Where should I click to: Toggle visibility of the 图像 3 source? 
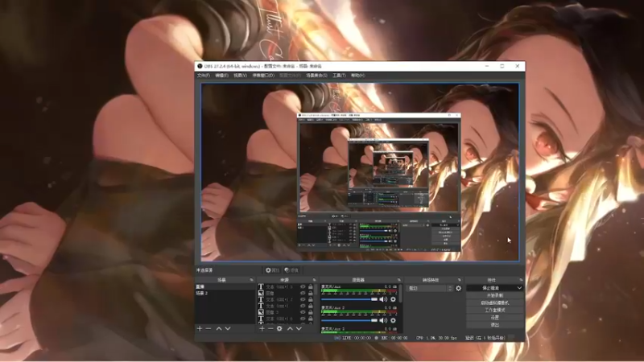click(303, 312)
